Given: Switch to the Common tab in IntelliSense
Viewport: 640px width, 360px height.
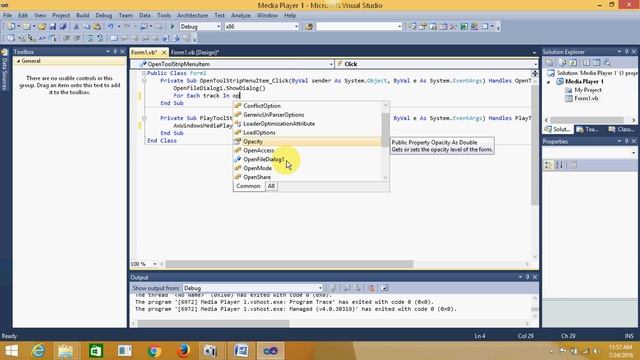Looking at the screenshot, I should pos(248,186).
